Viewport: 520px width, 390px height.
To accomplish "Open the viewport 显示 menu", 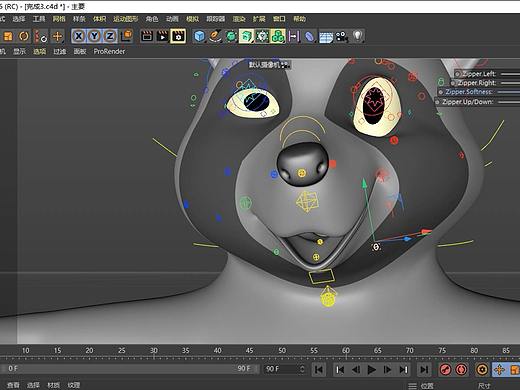I will coord(20,51).
